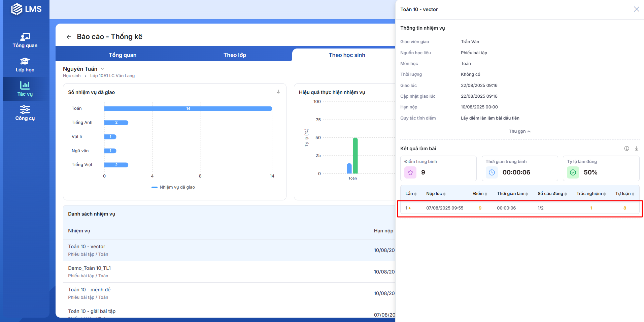
Task: Toggle the Nhiệm vụ đã giao legend
Action: tap(173, 187)
